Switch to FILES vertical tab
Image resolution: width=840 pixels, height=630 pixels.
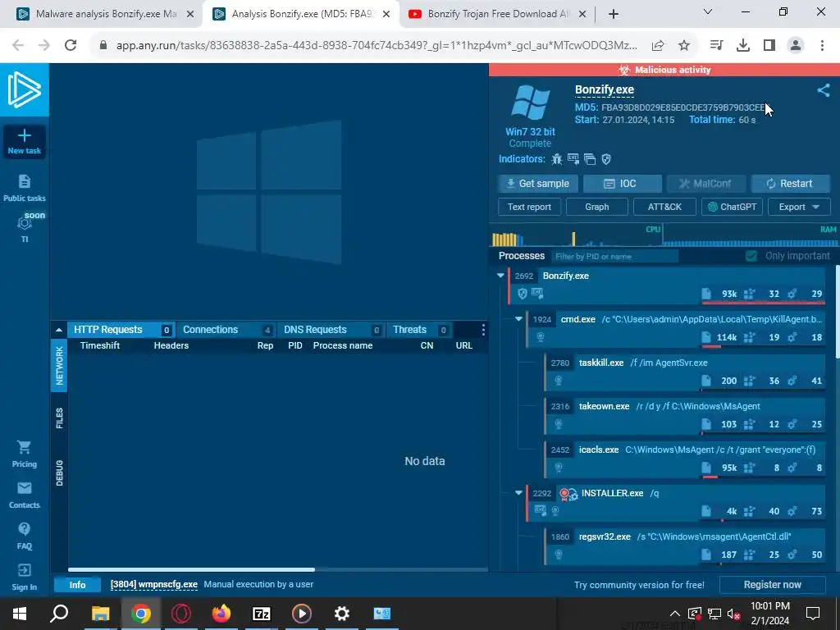[59, 418]
